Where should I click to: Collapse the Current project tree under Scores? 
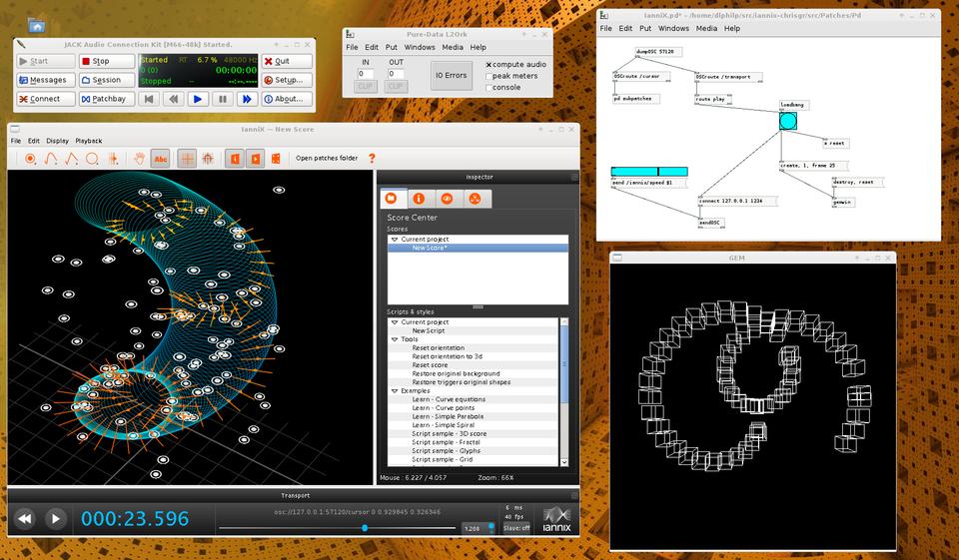pyautogui.click(x=395, y=240)
